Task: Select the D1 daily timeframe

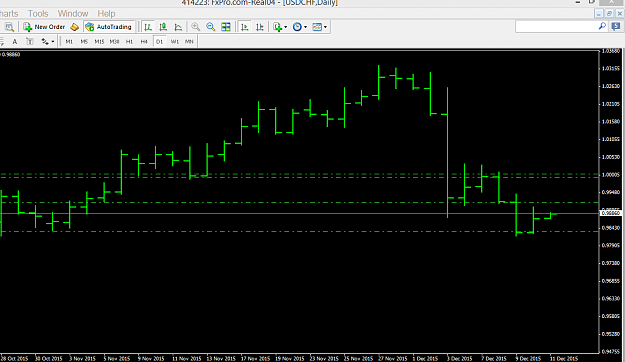Action: [x=159, y=41]
